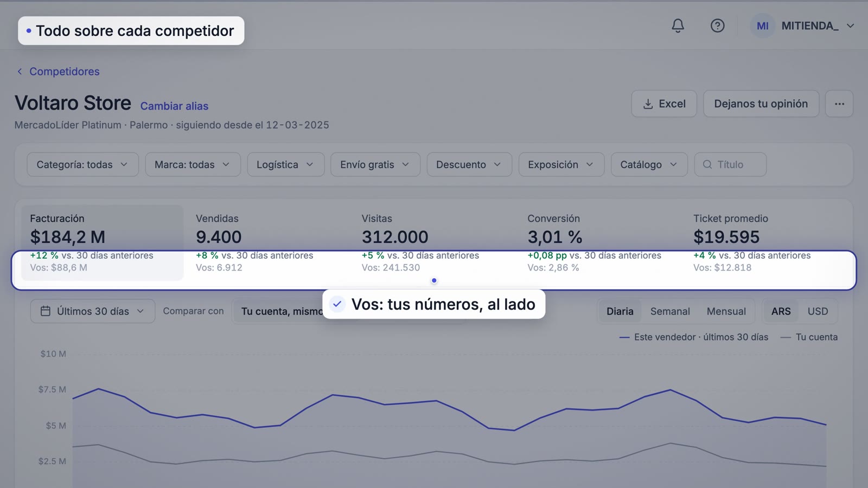The height and width of the screenshot is (488, 868).
Task: Click the MI account avatar
Action: (x=762, y=26)
